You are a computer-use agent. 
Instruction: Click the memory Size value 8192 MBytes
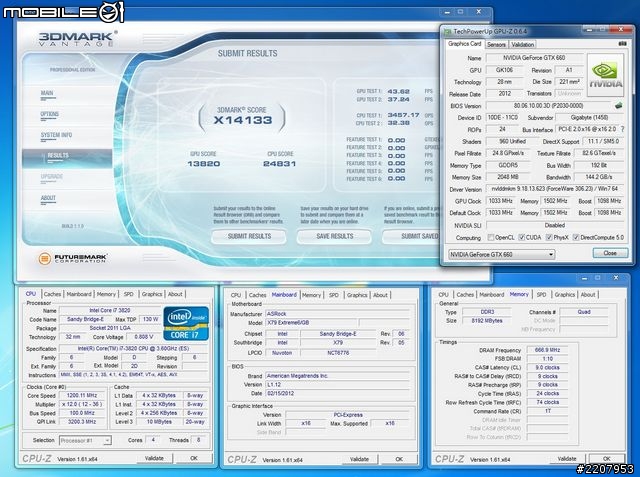pos(487,321)
